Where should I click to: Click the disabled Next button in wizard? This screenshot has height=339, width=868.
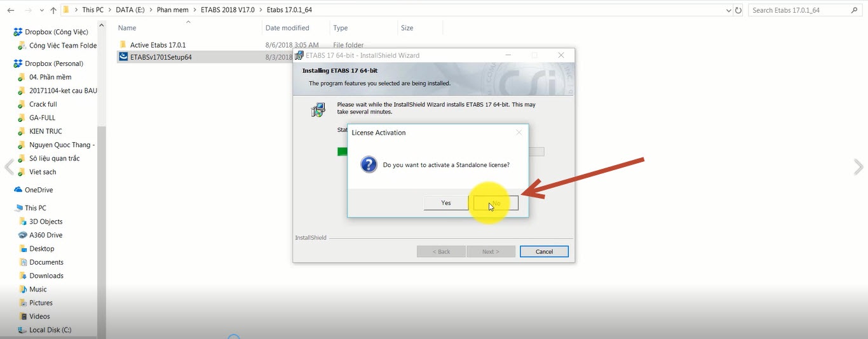point(491,251)
